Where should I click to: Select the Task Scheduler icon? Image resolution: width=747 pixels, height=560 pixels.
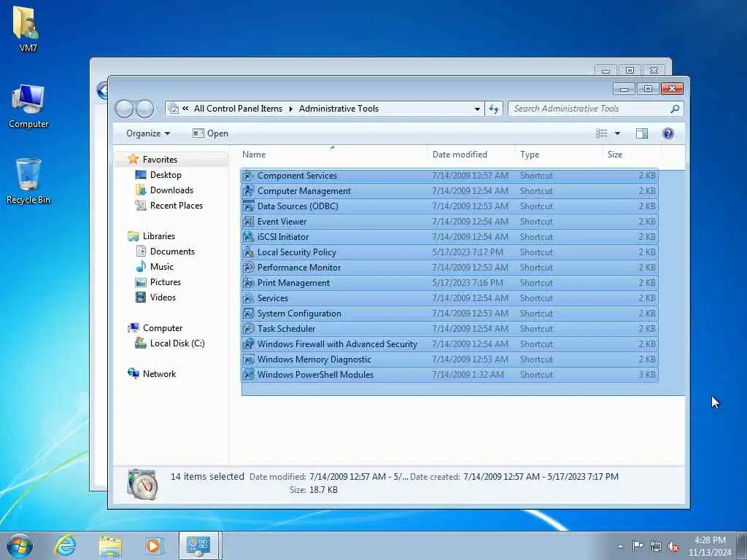point(248,329)
